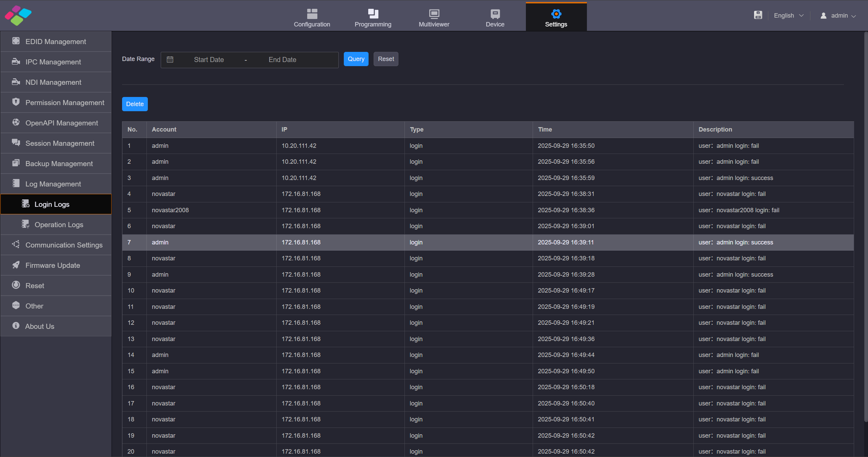The height and width of the screenshot is (457, 868).
Task: Expand the English language dropdown
Action: click(788, 15)
